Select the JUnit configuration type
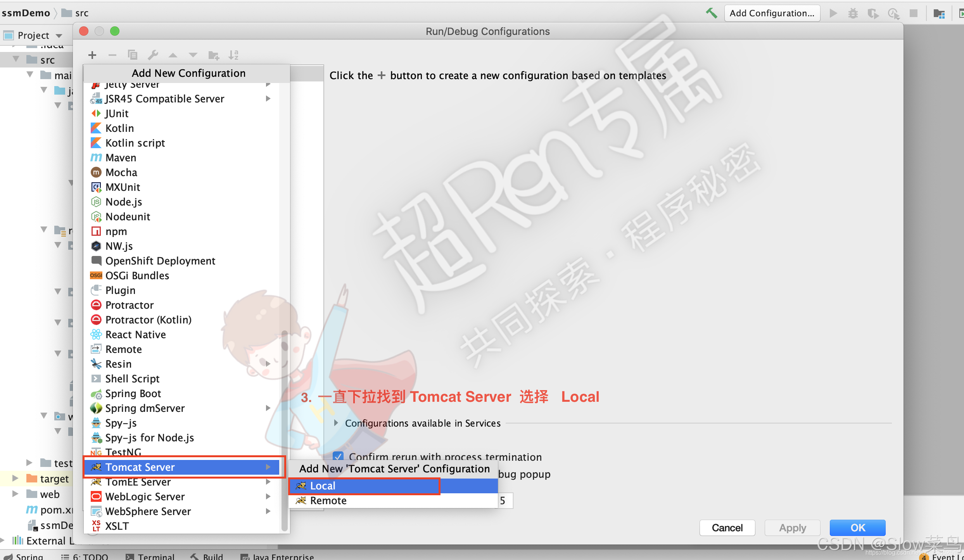Screen dimensions: 964x560 point(181,113)
